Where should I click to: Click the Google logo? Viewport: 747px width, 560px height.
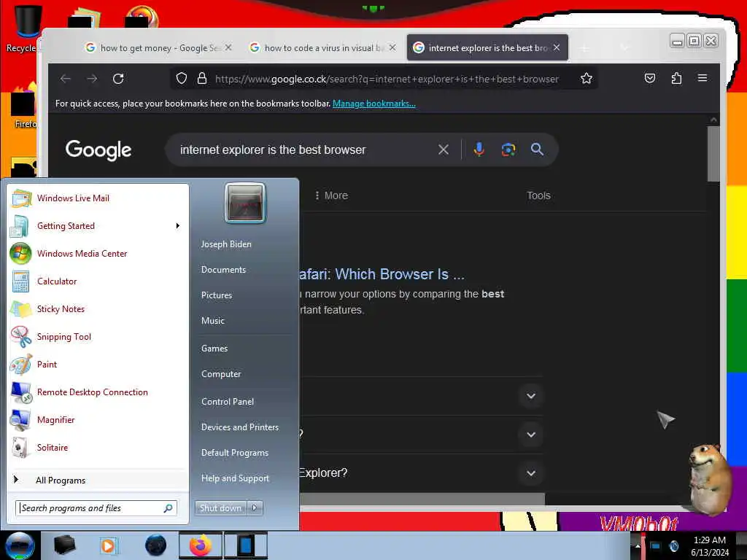[x=98, y=150]
